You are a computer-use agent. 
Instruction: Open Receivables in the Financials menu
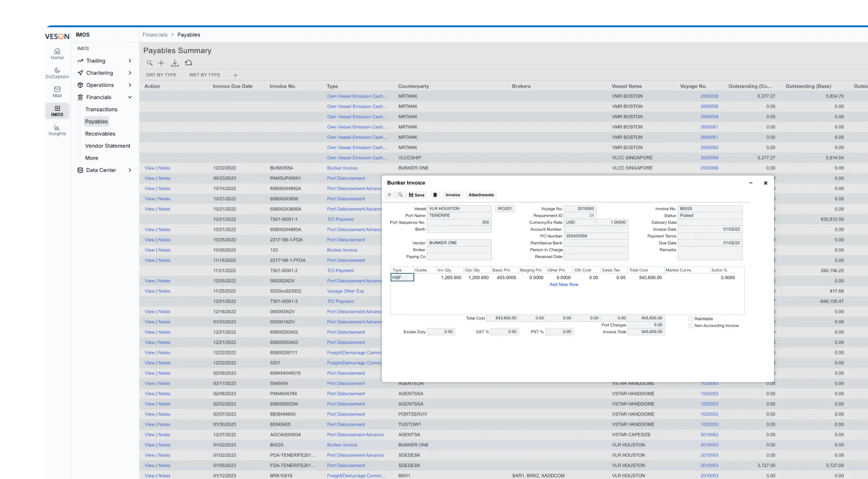100,134
